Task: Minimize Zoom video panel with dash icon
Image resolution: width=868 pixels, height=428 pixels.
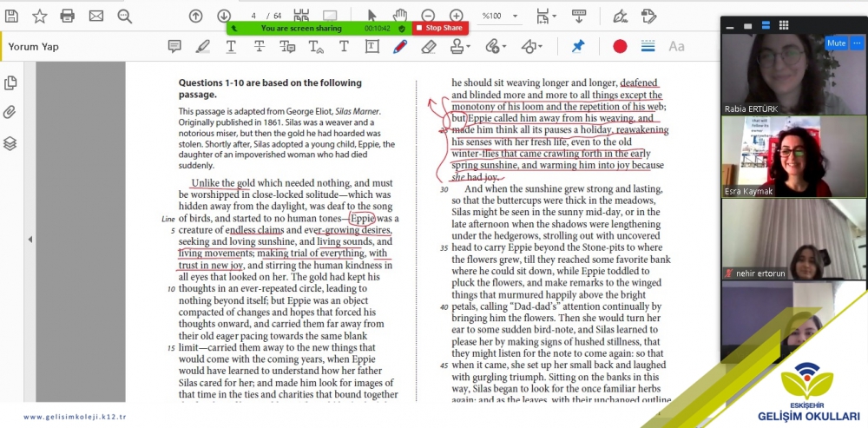Action: (x=730, y=26)
